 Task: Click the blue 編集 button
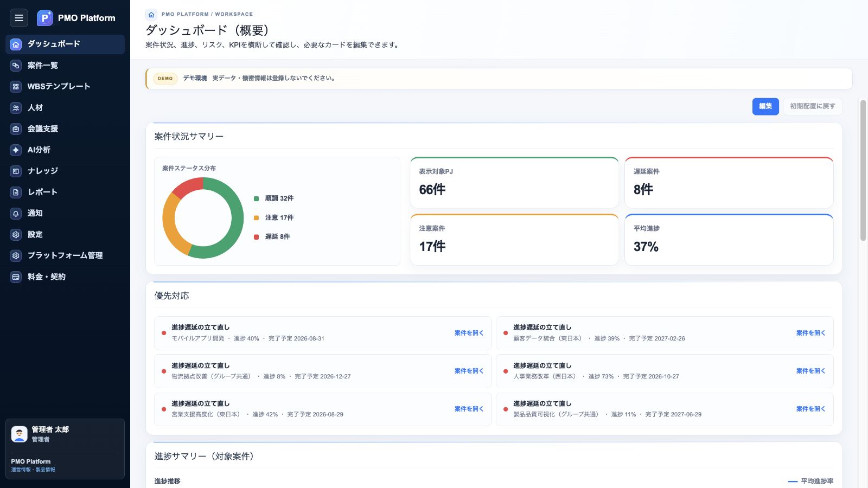tap(765, 106)
